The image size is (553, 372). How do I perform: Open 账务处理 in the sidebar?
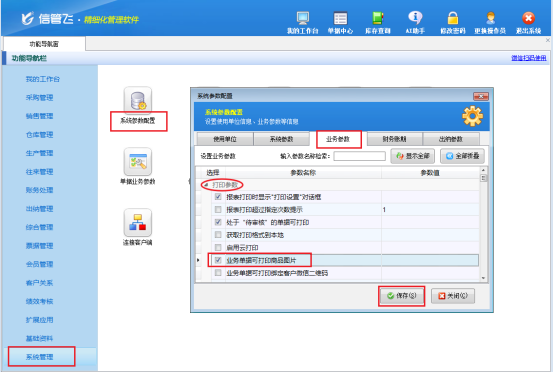[x=39, y=190]
